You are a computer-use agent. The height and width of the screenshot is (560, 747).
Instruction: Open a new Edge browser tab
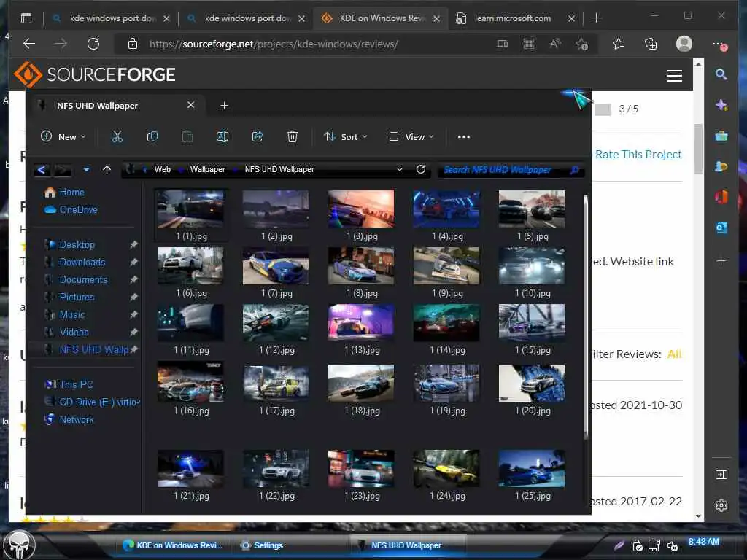click(596, 18)
